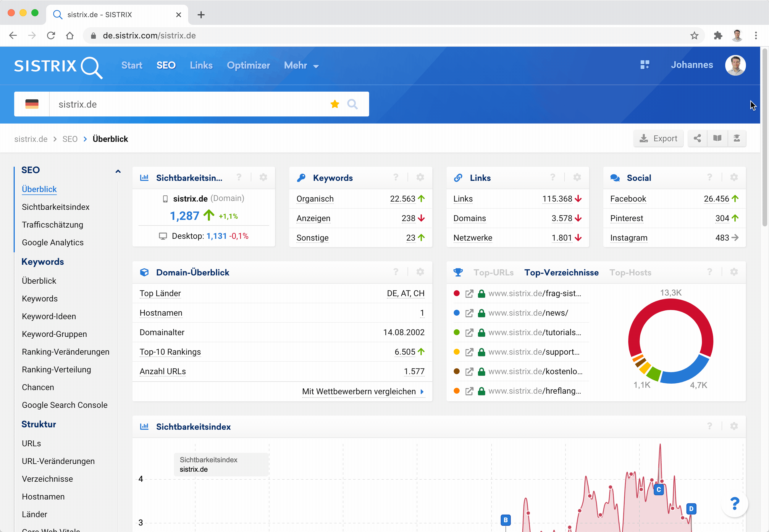Click the Export button
This screenshot has width=769, height=532.
pyautogui.click(x=658, y=138)
